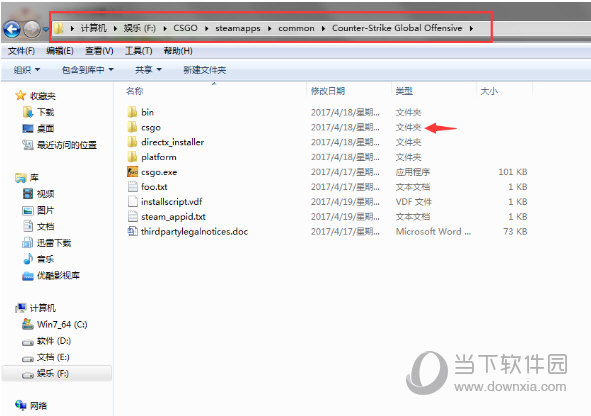Select the foo.txt file icon
Viewport: 591px width, 416px height.
(x=132, y=187)
